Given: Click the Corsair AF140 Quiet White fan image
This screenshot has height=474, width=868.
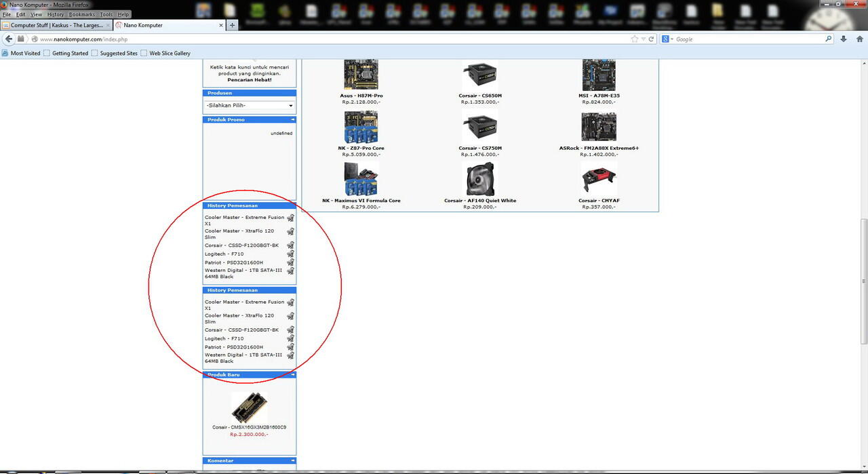Looking at the screenshot, I should [480, 179].
